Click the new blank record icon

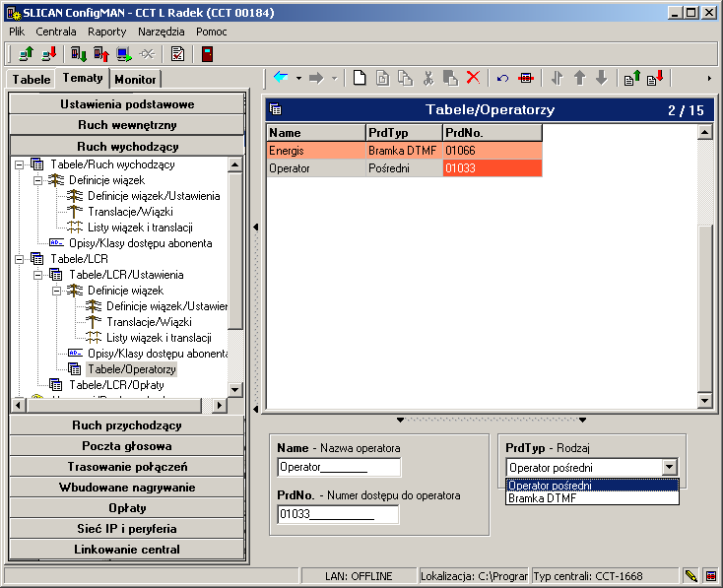(x=360, y=78)
